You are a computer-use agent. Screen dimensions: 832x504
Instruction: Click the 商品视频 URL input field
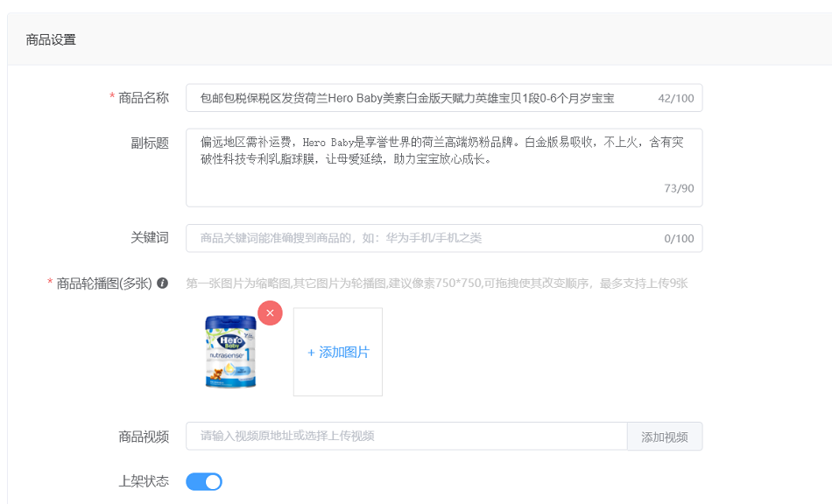pyautogui.click(x=406, y=436)
